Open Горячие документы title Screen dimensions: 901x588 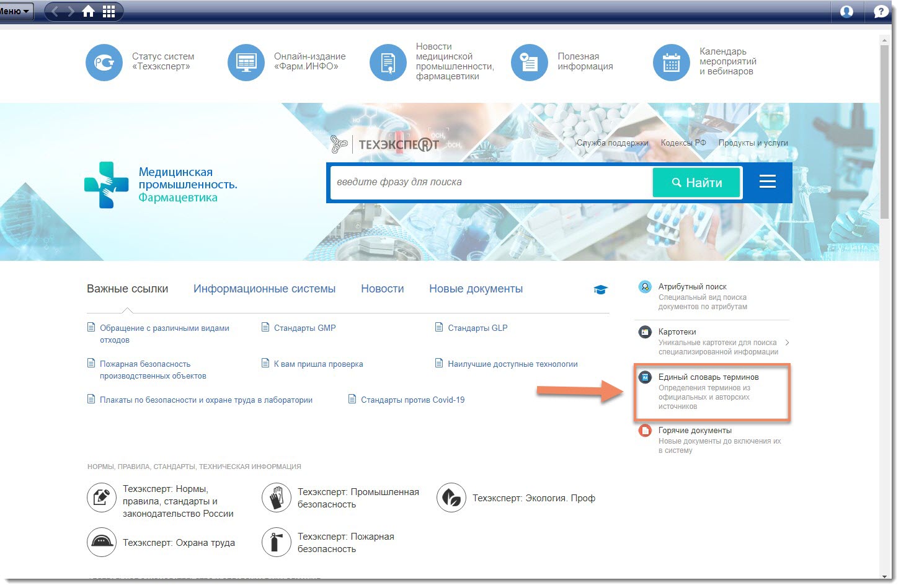[695, 430]
